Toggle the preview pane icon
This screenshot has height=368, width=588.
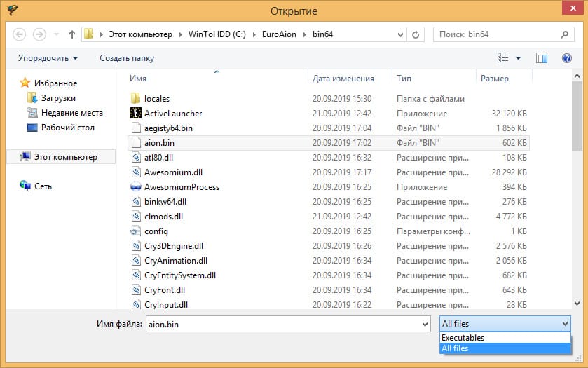point(541,58)
